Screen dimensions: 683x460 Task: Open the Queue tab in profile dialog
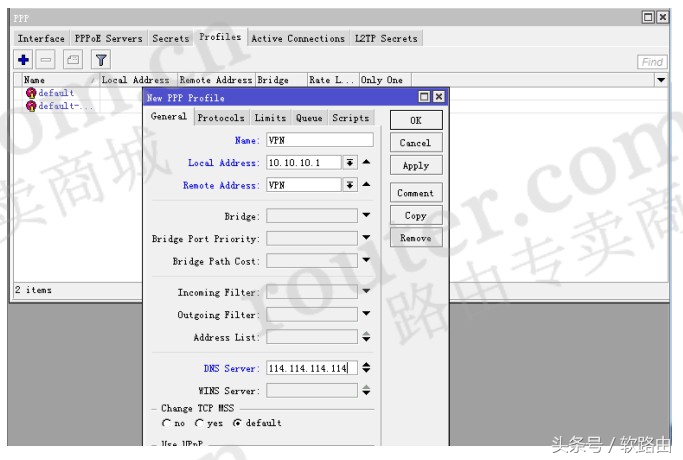309,118
